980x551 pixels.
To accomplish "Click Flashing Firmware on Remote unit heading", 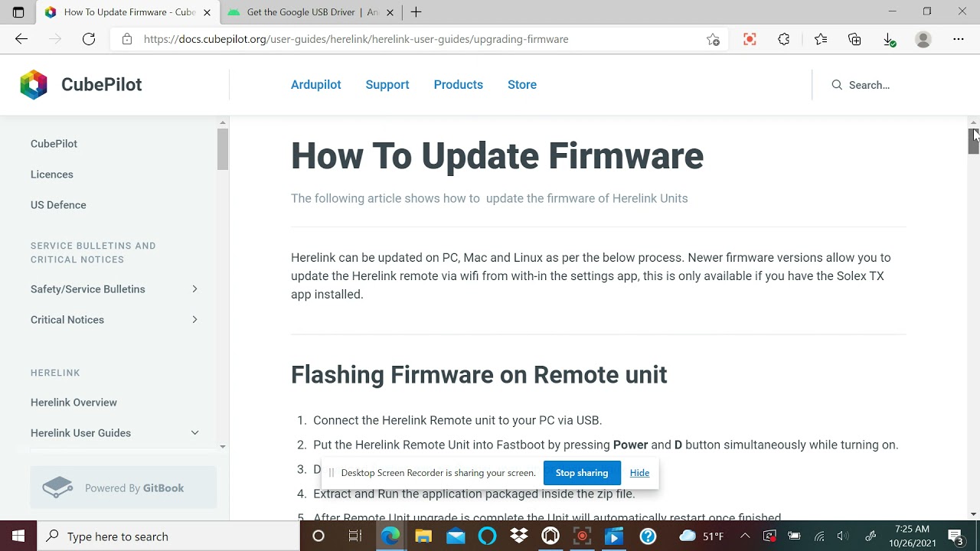I will 479,375.
